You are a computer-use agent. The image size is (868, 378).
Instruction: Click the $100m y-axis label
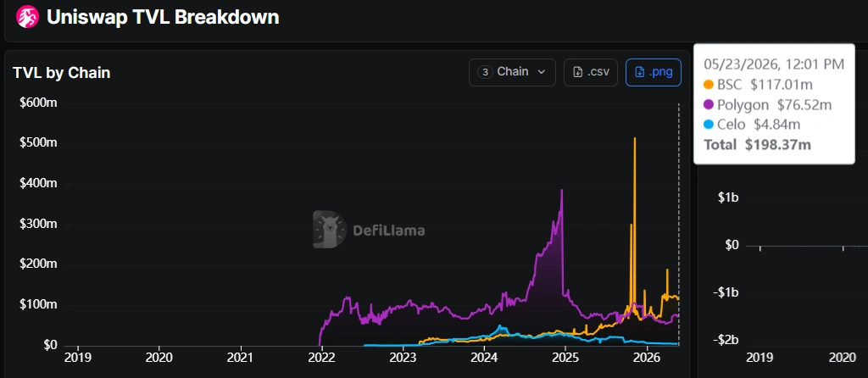(38, 305)
